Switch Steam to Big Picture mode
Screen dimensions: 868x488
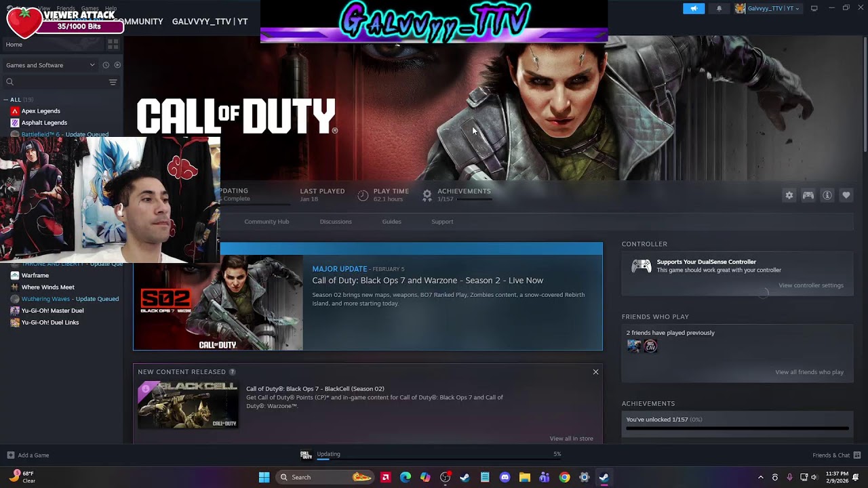814,8
